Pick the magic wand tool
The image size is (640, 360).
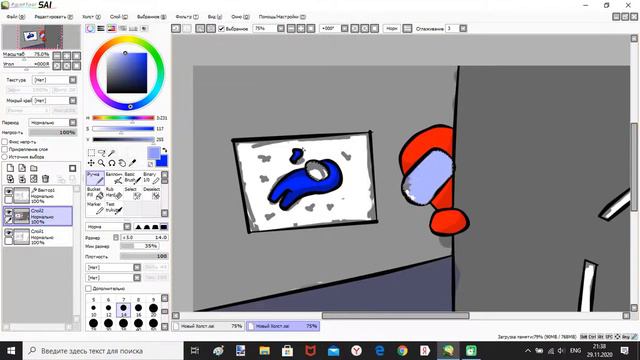(x=111, y=153)
